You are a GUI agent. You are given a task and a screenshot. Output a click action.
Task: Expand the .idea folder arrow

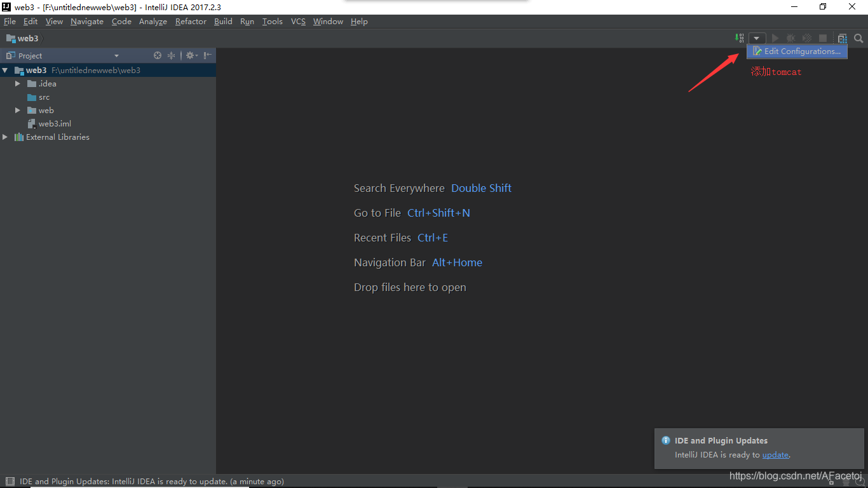pos(18,84)
